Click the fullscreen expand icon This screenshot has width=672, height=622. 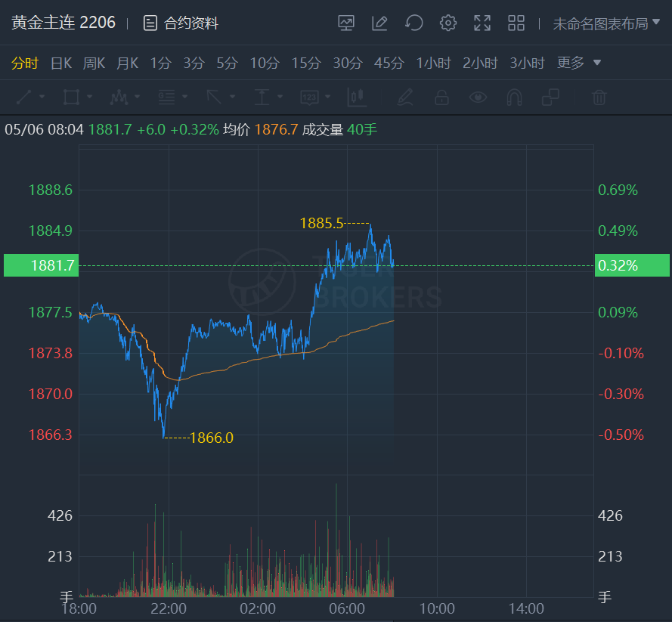(482, 23)
